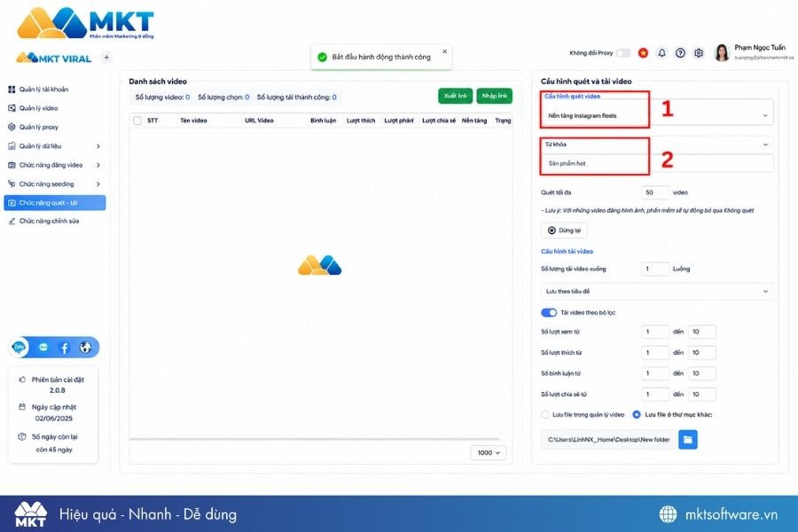Screen dimensions: 798x532
Task: Click Số bình luận maximum field
Action: tap(702, 373)
